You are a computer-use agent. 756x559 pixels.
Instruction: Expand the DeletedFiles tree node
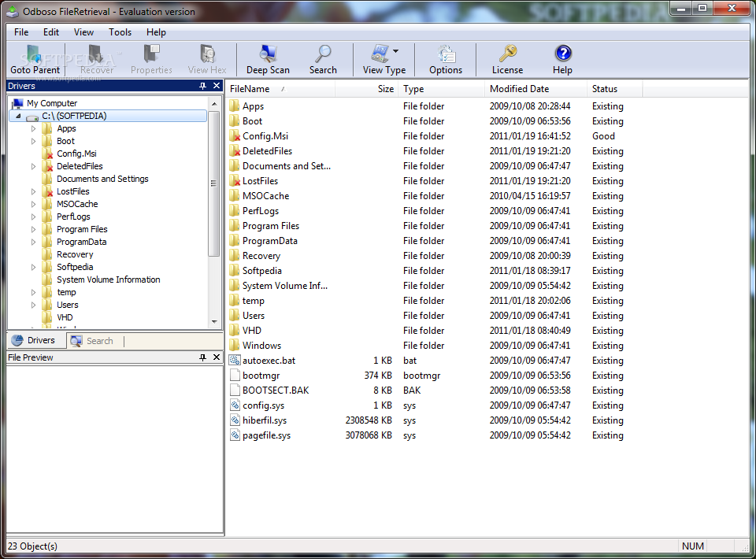pos(33,166)
